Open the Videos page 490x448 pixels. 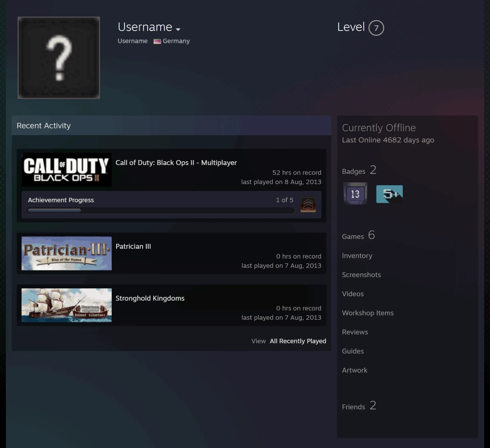(x=353, y=294)
